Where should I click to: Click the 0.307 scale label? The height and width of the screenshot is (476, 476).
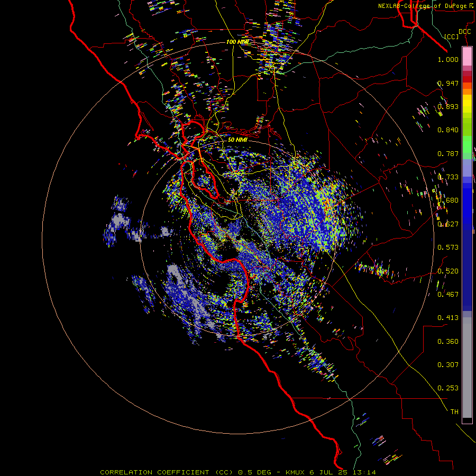tap(448, 365)
